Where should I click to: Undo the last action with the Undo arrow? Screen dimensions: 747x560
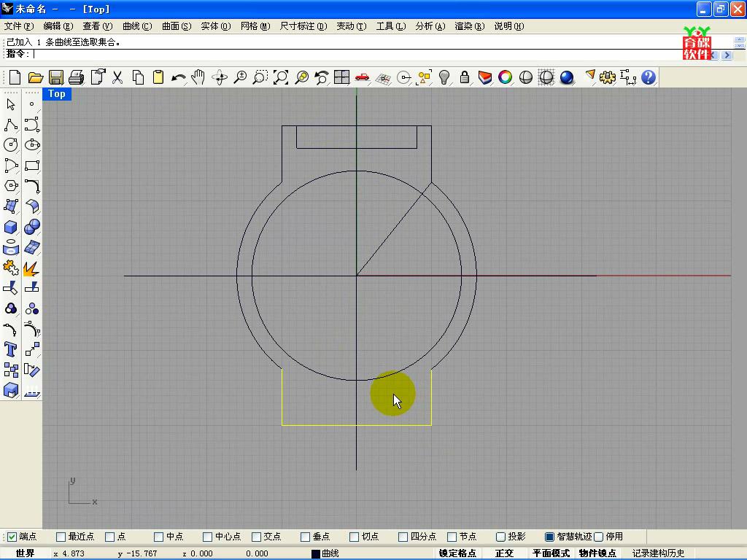pos(178,77)
